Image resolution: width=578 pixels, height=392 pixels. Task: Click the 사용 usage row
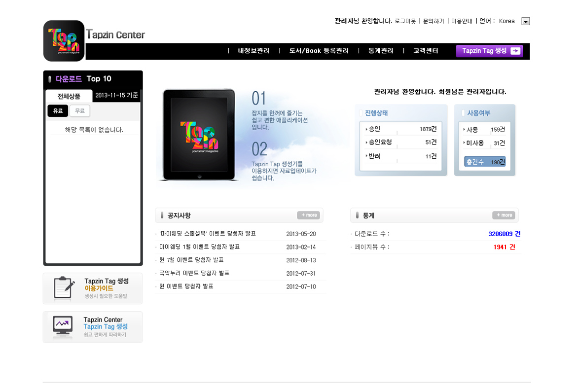[484, 130]
